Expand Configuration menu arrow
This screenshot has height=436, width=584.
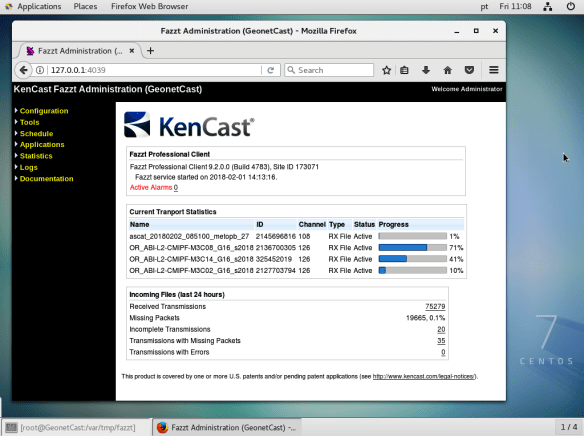click(16, 110)
